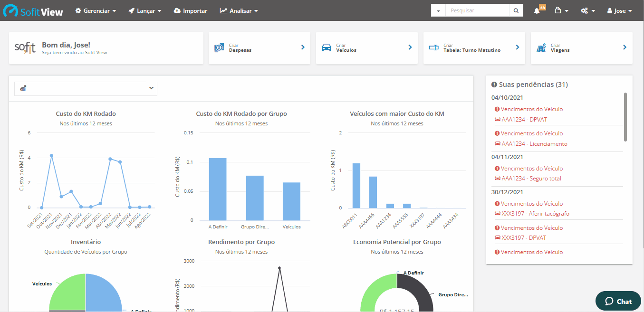Click the car icon for Criar Veículos
This screenshot has height=312, width=644.
[x=327, y=47]
